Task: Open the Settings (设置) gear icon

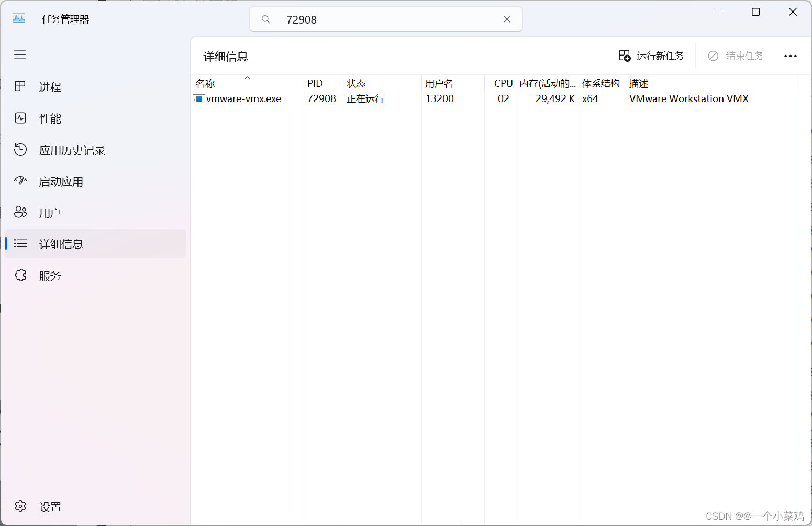Action: [x=20, y=506]
